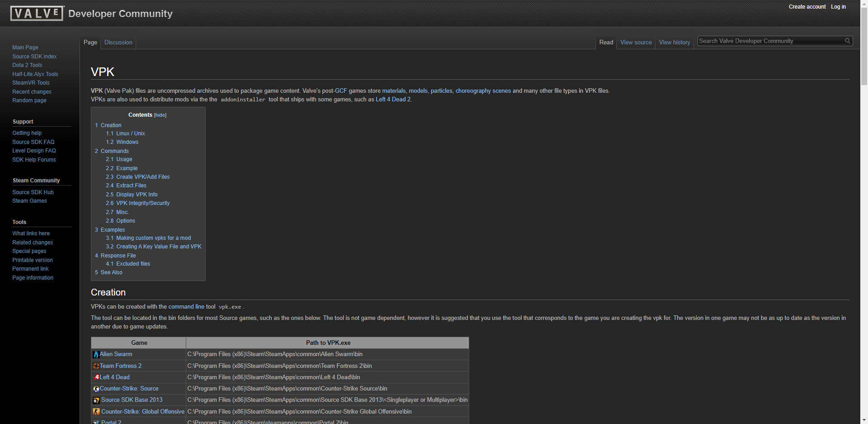This screenshot has height=424, width=868.
Task: Click the scrollbar down arrow
Action: click(x=864, y=420)
